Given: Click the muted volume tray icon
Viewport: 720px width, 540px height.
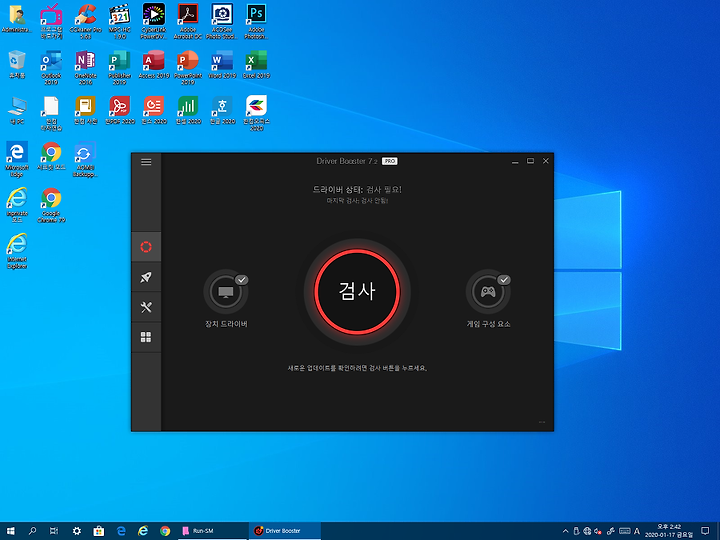Looking at the screenshot, I should click(598, 531).
